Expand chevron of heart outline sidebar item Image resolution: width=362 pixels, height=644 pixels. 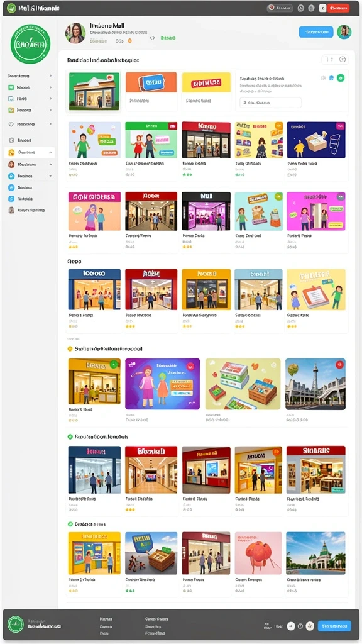(50, 124)
